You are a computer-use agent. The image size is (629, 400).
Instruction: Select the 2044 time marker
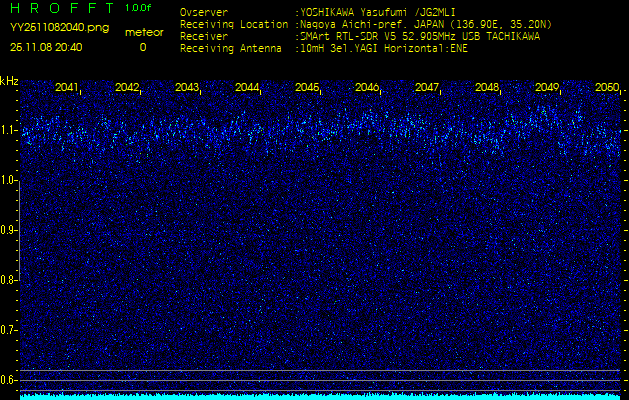247,88
